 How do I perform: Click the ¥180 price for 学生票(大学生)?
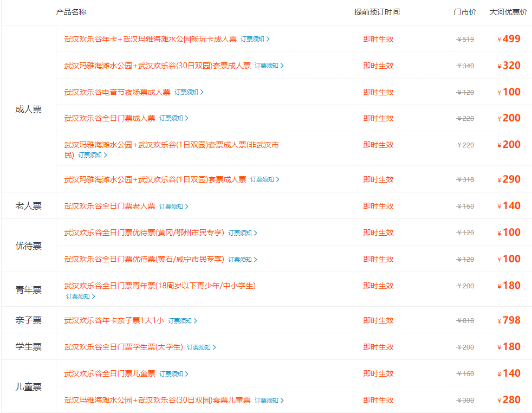click(x=509, y=346)
